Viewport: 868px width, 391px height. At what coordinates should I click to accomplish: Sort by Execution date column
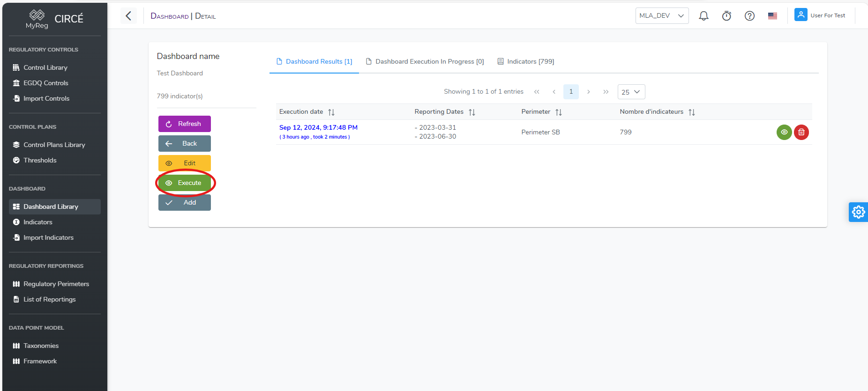(331, 112)
